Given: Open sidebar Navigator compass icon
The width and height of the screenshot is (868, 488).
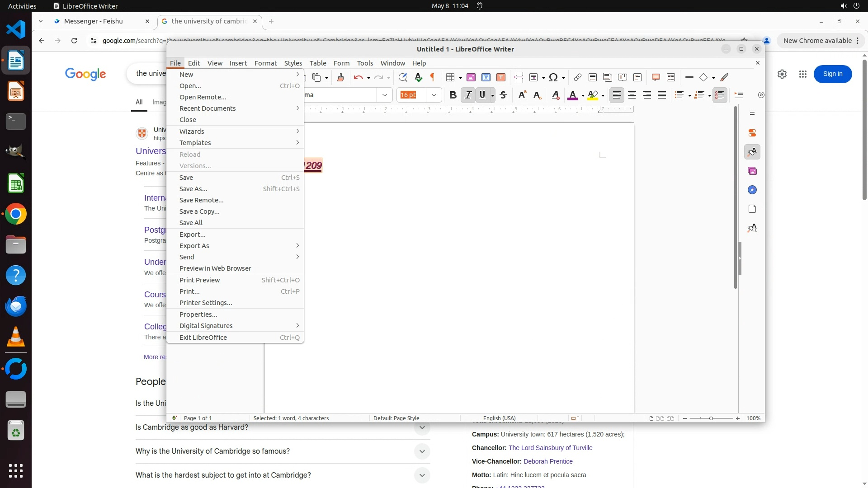Looking at the screenshot, I should [x=752, y=190].
